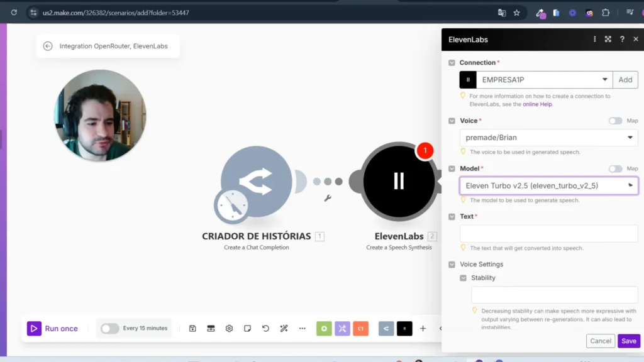The height and width of the screenshot is (362, 644).
Task: Save the scenario with the disk icon
Action: (192, 328)
